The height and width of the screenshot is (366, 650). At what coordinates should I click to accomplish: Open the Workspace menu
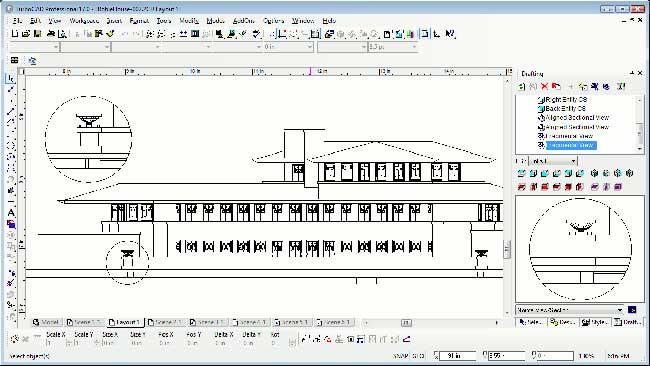(x=84, y=20)
